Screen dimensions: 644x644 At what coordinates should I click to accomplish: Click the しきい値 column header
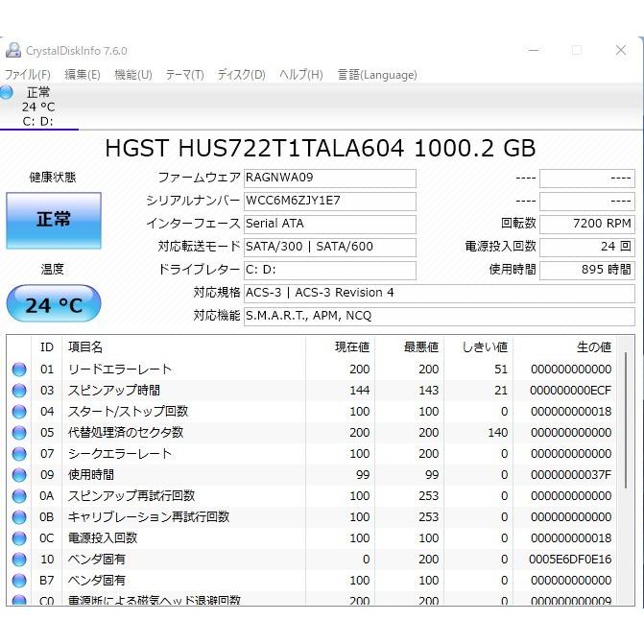coord(479,347)
